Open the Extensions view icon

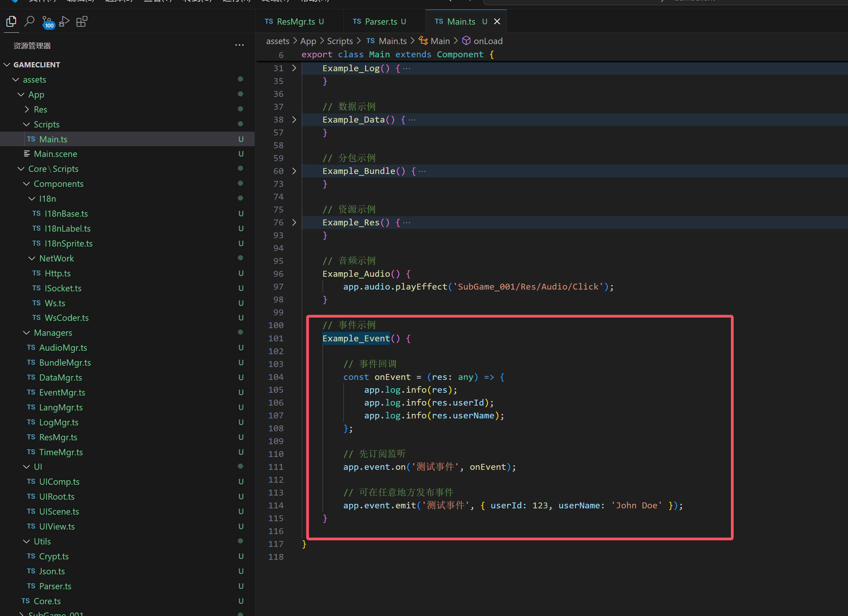(82, 21)
